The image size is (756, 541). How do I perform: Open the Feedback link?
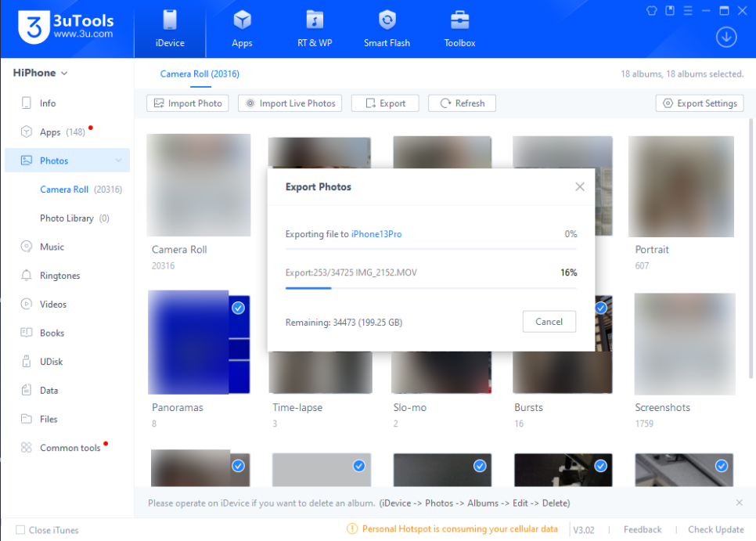click(643, 529)
